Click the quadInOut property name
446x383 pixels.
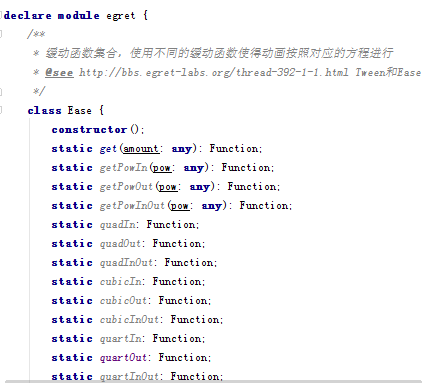[x=126, y=263]
